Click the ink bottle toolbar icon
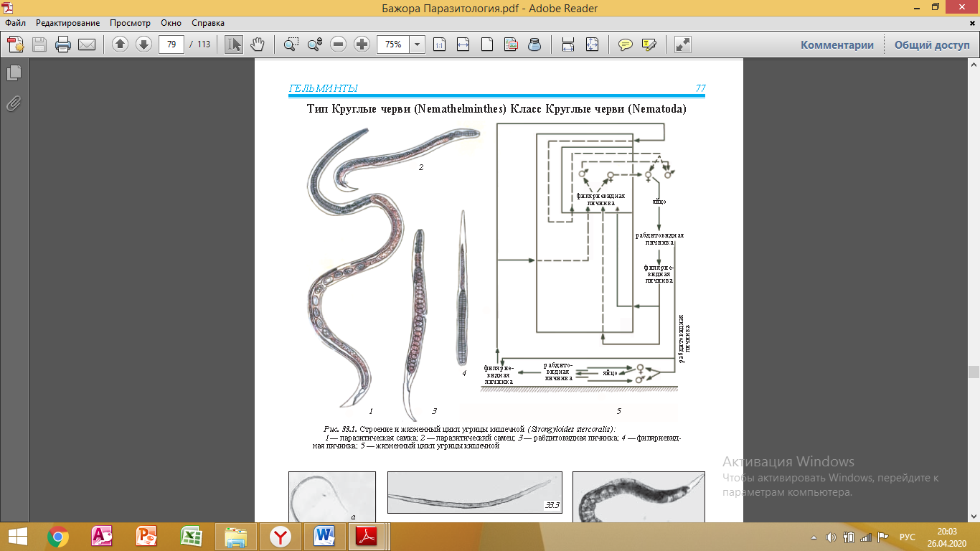 point(534,44)
